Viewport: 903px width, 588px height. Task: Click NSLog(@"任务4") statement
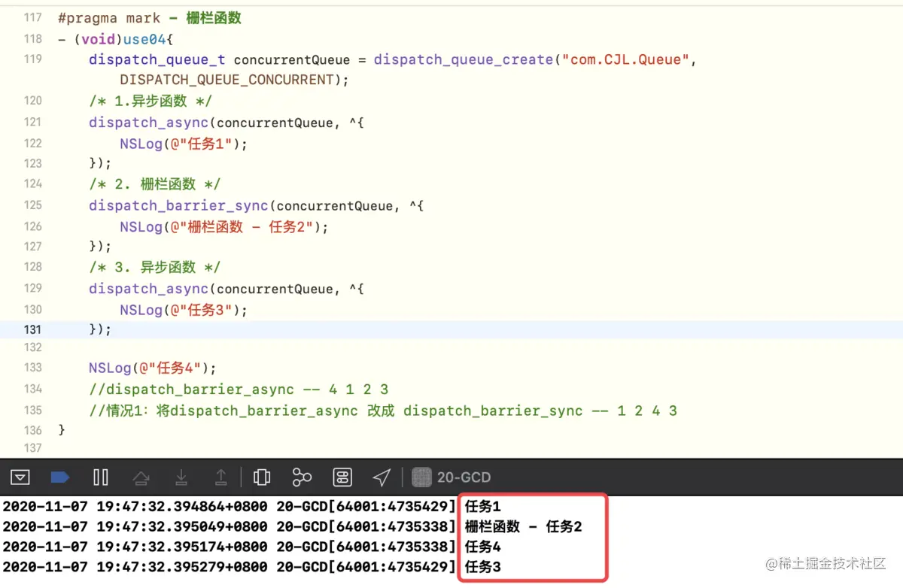[153, 368]
